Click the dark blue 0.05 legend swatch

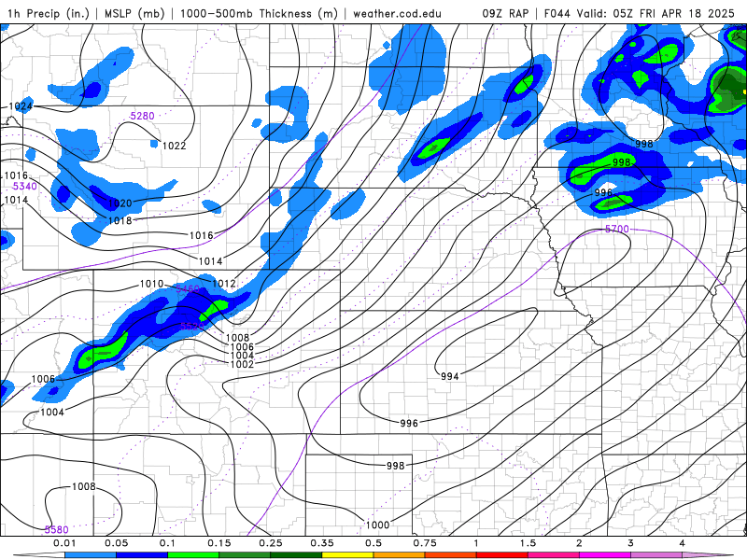(142, 555)
